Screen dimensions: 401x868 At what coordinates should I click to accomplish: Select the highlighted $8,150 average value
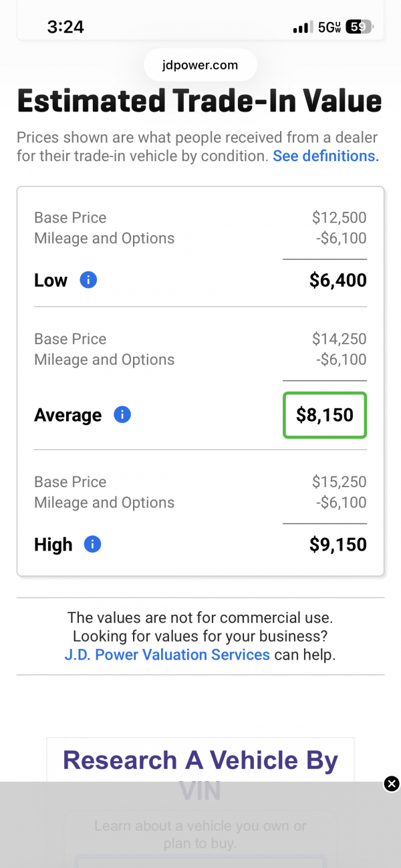325,415
